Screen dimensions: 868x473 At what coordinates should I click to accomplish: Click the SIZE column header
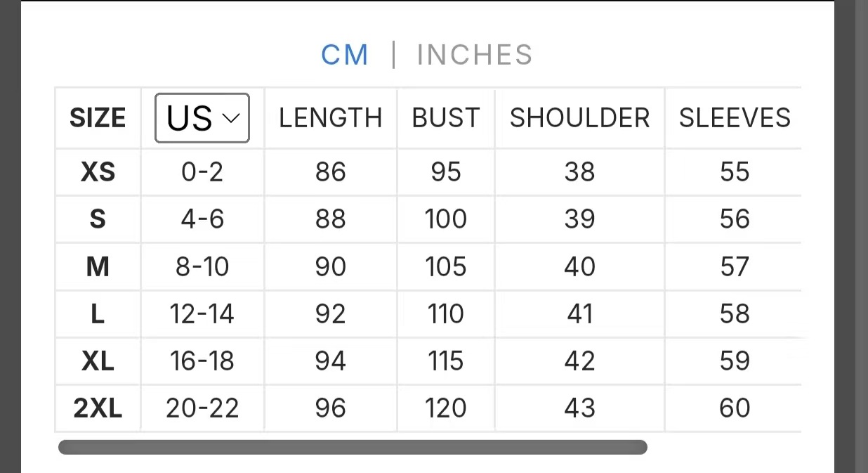point(98,118)
